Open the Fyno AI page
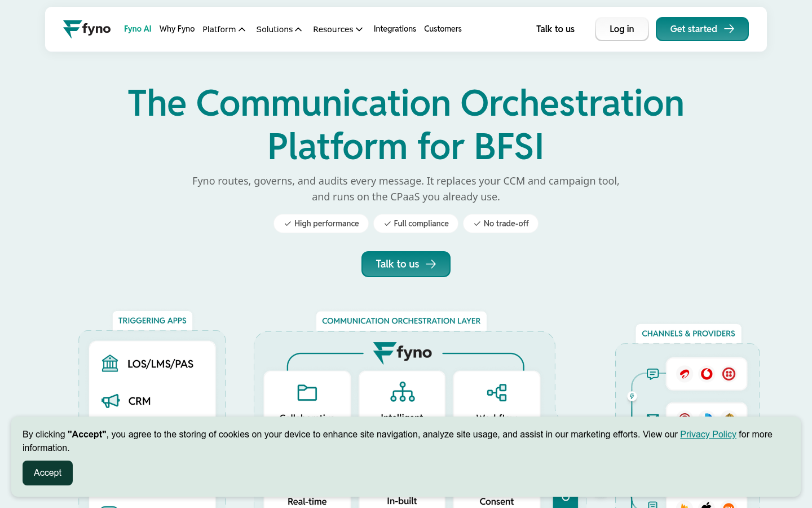812x508 pixels. click(138, 29)
